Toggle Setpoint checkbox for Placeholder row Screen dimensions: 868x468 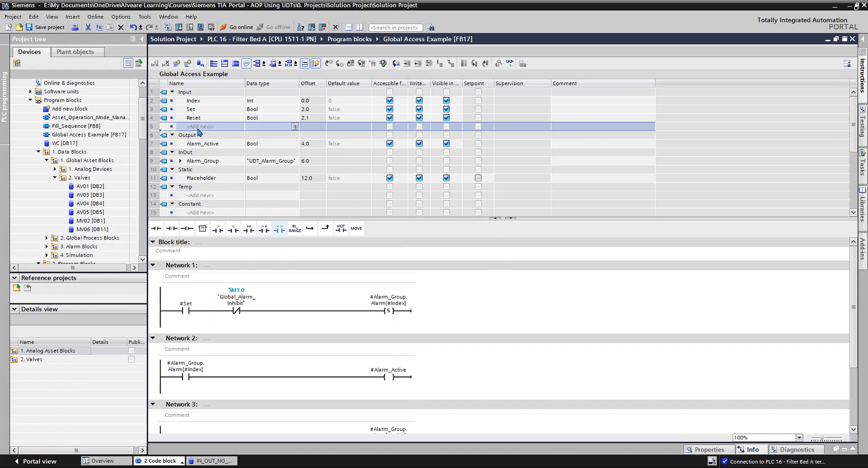(x=478, y=178)
